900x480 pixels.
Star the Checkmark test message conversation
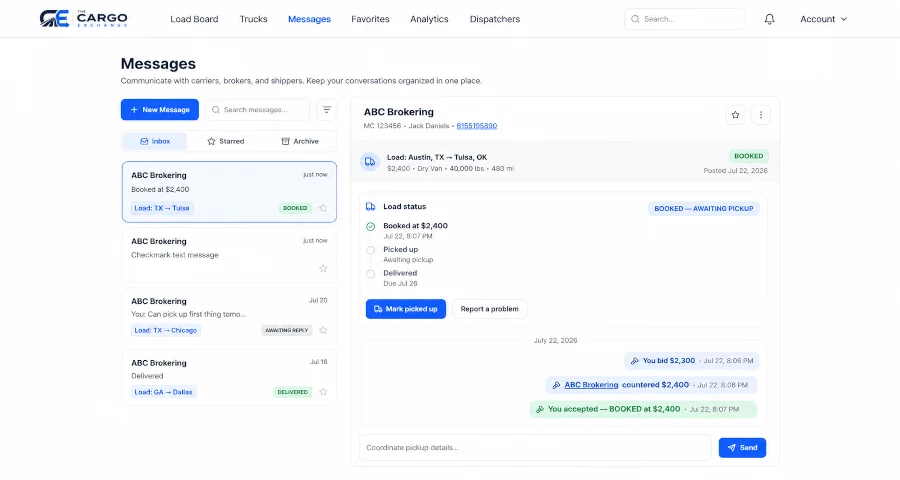tap(323, 268)
